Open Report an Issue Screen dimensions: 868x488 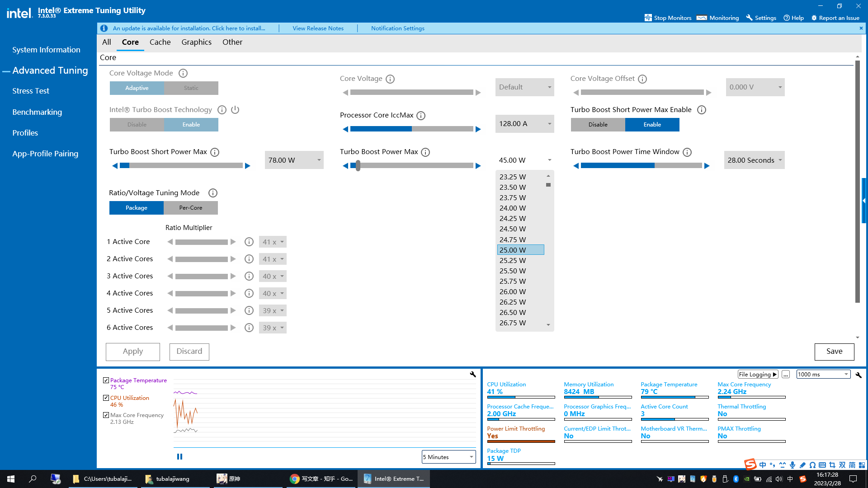[x=835, y=18]
